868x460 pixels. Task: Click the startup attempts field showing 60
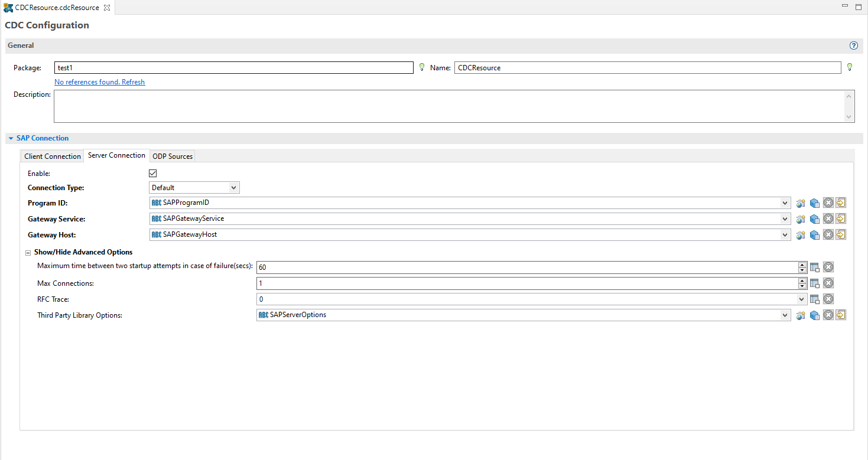[527, 267]
